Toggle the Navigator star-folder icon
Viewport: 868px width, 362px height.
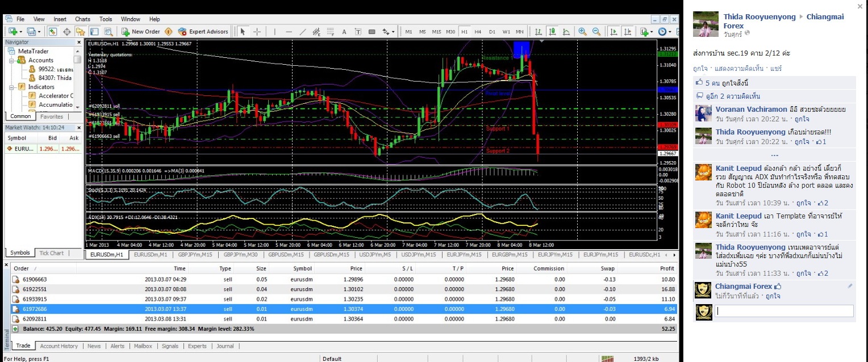(x=81, y=32)
